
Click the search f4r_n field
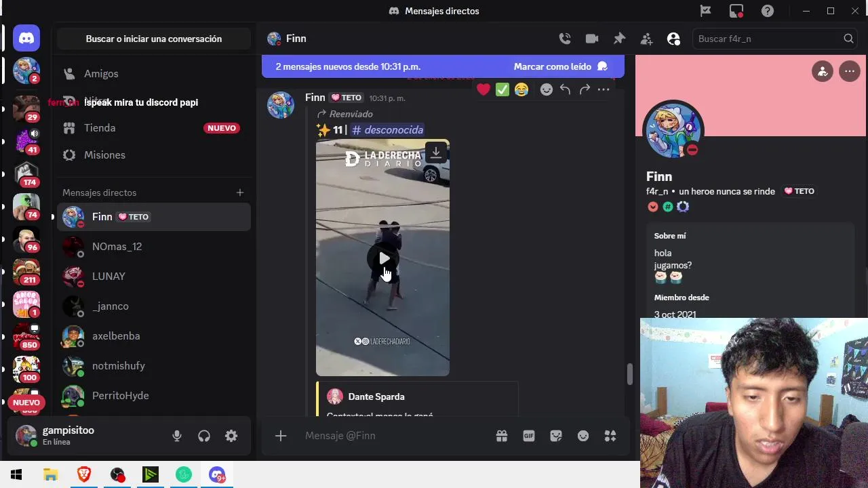pos(776,39)
